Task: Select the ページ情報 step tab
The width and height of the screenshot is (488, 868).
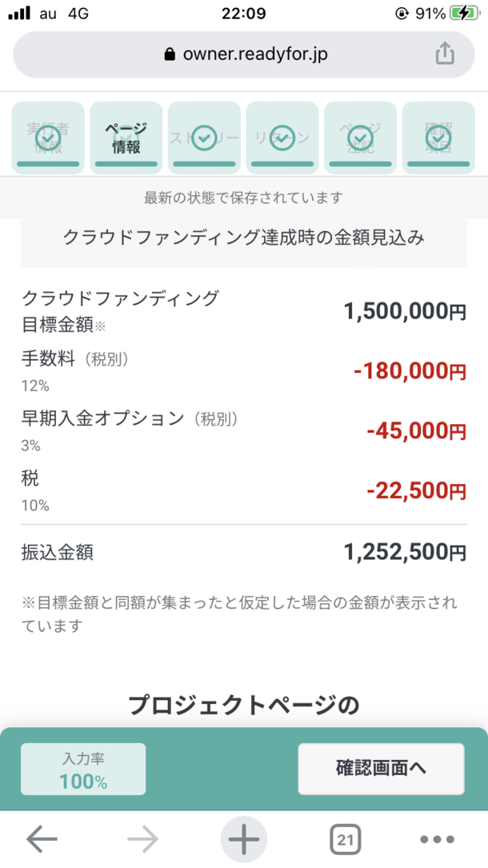Action: (x=126, y=138)
